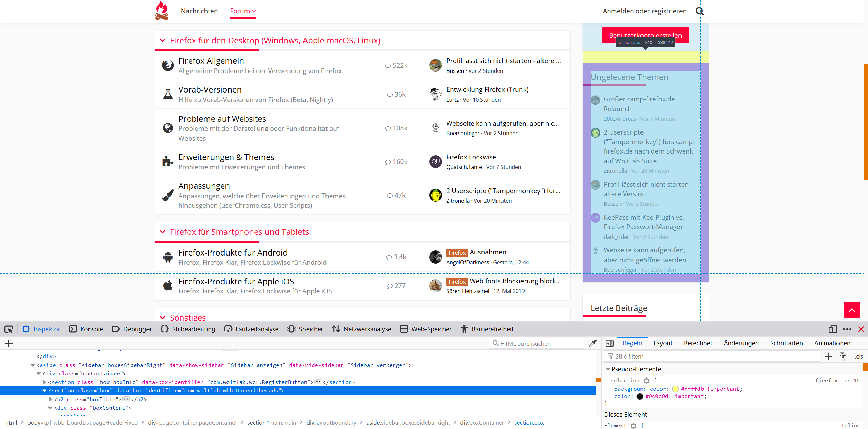Screen dimensions: 868x429
Task: Expand the h2 boxTitle node
Action: click(x=51, y=399)
